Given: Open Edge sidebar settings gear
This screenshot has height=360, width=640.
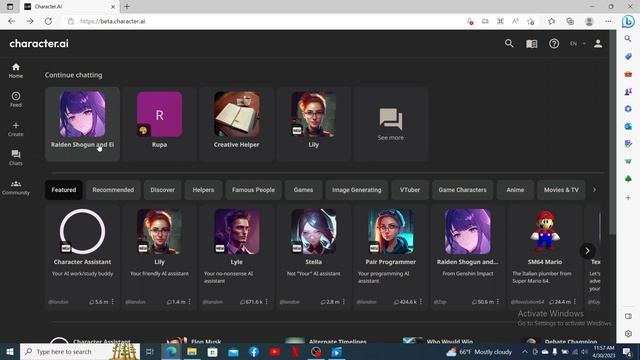Looking at the screenshot, I should (628, 334).
